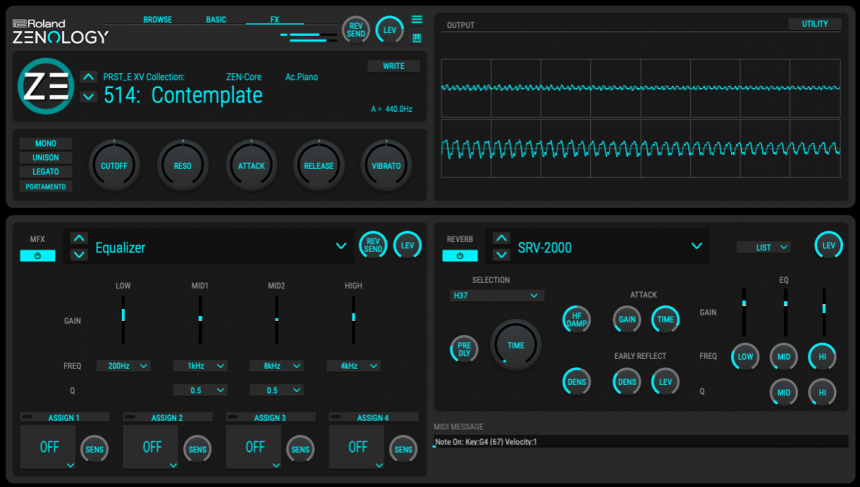Click the 514: Contemplate preset name

(x=183, y=95)
